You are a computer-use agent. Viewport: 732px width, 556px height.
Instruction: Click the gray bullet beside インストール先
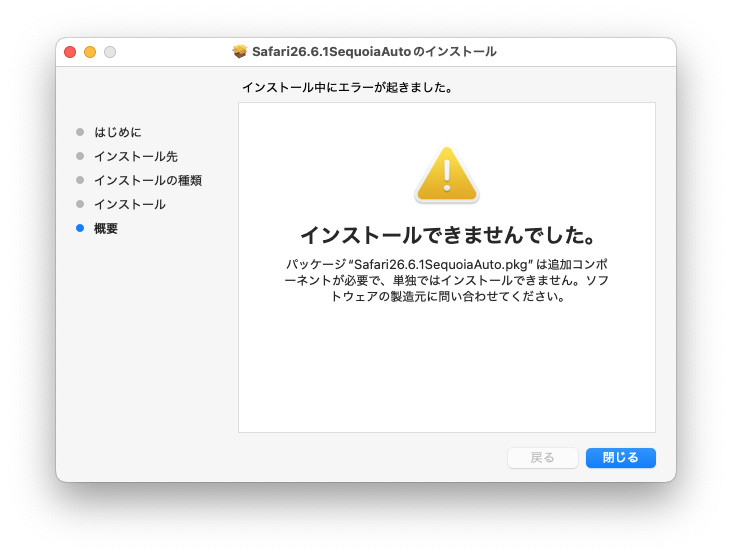coord(80,156)
